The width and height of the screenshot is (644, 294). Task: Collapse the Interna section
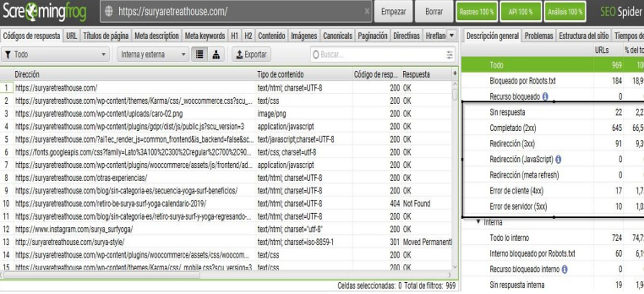pos(478,221)
